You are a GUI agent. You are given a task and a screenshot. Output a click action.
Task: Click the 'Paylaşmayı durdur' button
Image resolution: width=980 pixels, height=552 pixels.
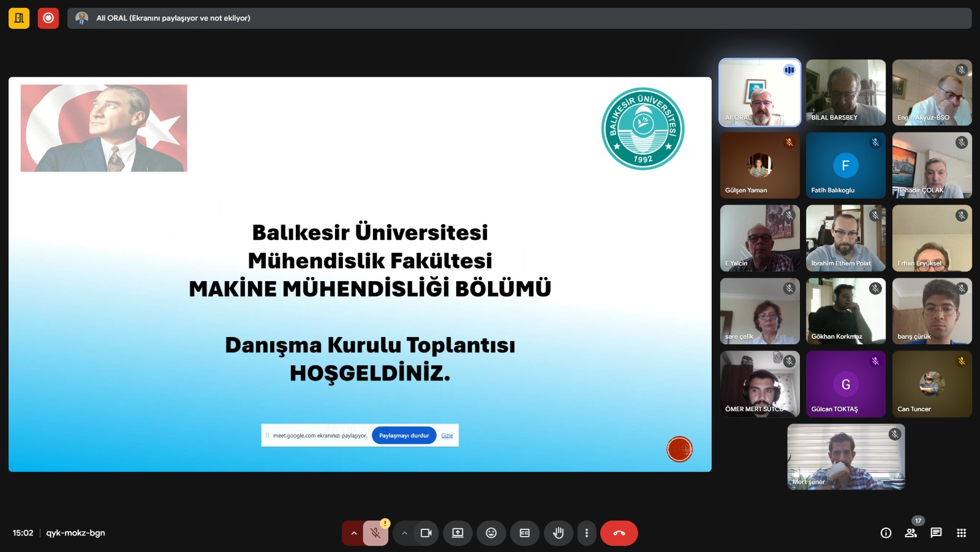point(404,436)
